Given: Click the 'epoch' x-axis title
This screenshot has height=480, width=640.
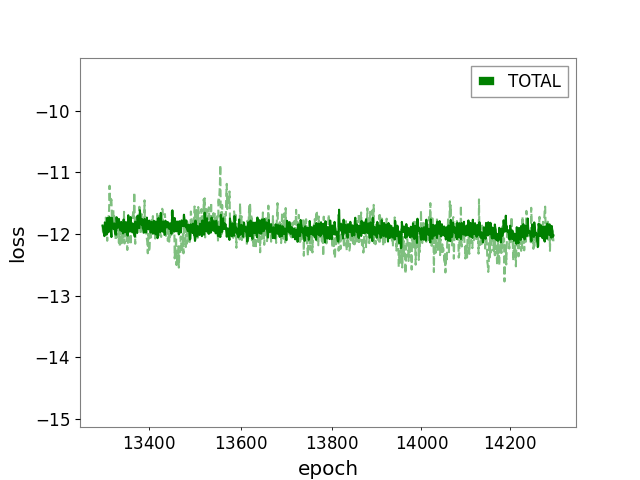Looking at the screenshot, I should [328, 469].
